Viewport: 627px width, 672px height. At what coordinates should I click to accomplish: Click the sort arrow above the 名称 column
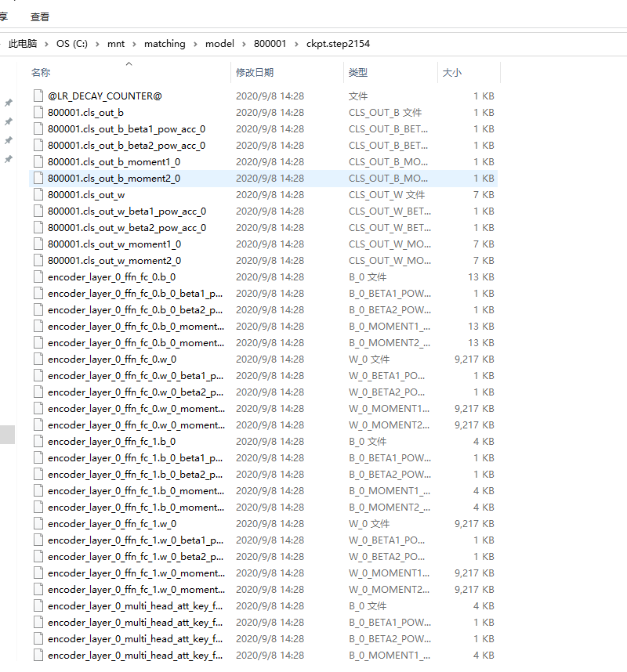pos(129,65)
